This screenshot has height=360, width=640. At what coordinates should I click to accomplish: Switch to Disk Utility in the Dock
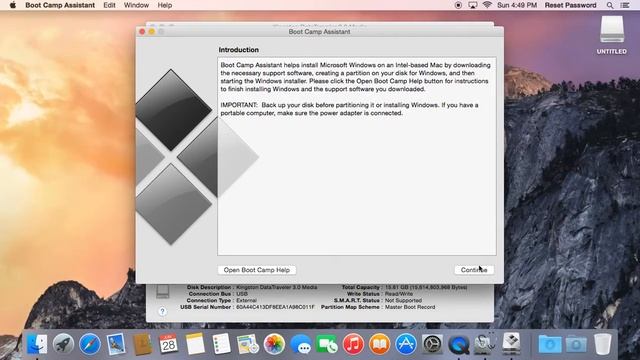(485, 344)
